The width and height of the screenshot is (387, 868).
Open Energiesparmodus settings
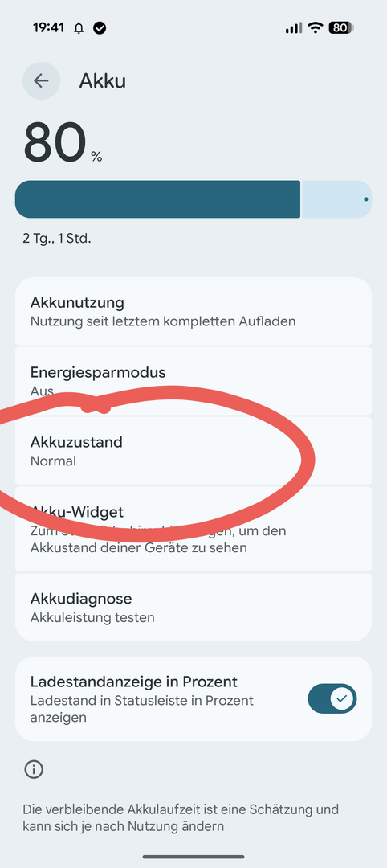[193, 382]
